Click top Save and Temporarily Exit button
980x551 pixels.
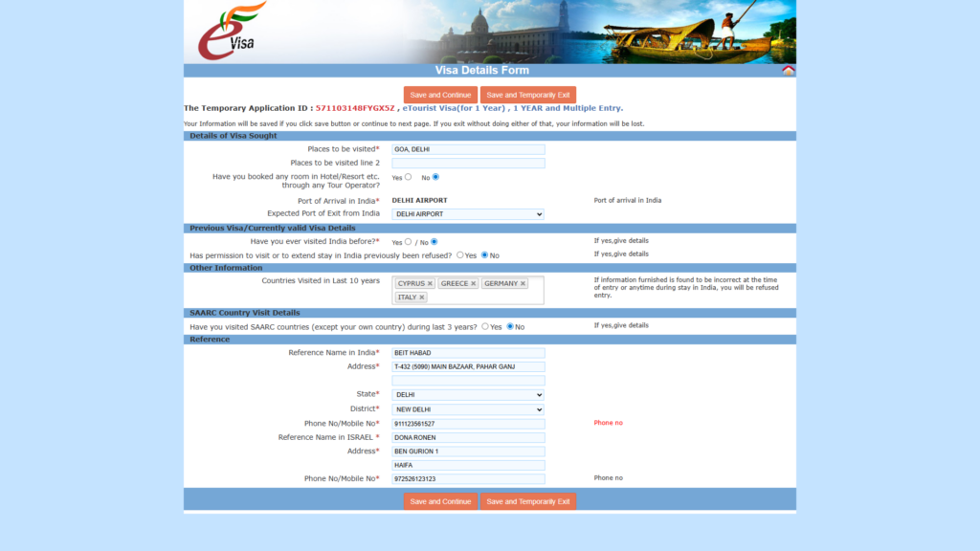click(x=527, y=95)
